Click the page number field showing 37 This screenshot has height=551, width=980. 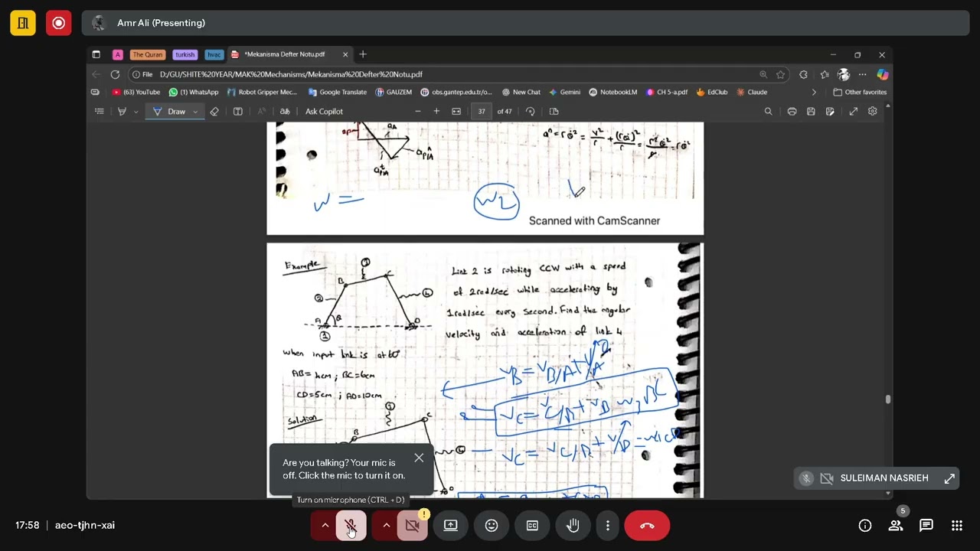(482, 112)
